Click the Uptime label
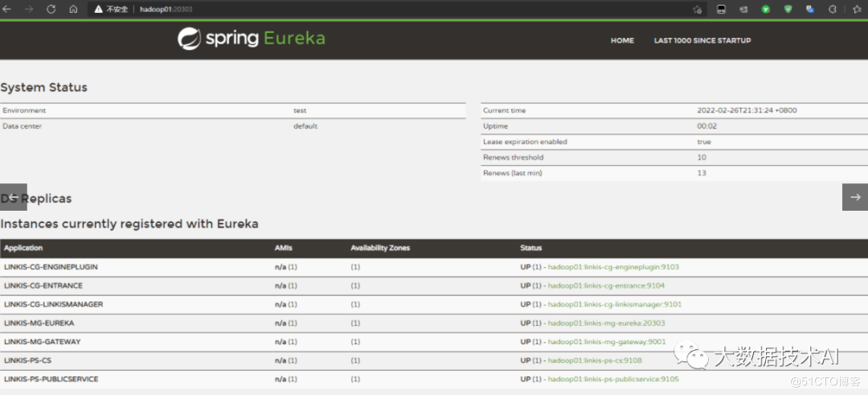The height and width of the screenshot is (395, 868). (495, 126)
